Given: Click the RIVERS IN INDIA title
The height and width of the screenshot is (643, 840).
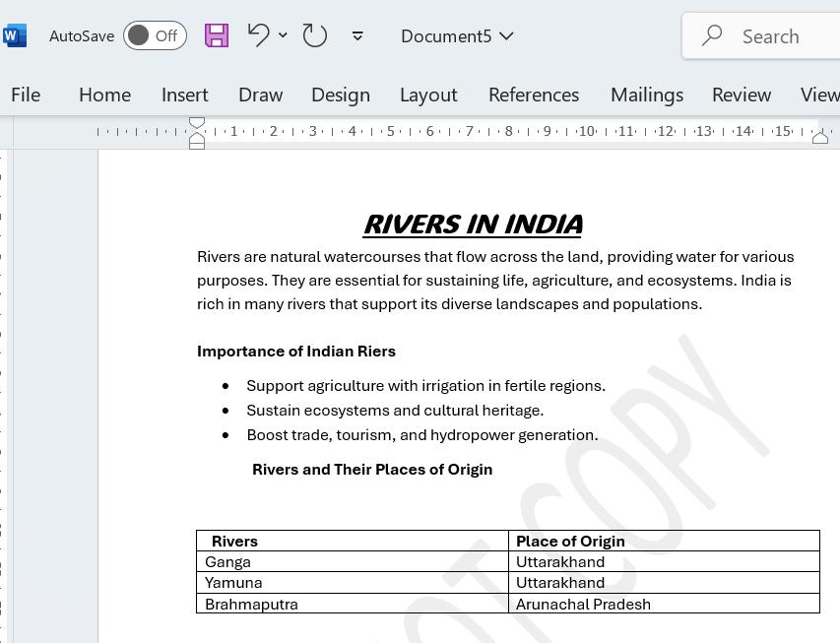Looking at the screenshot, I should click(x=473, y=225).
